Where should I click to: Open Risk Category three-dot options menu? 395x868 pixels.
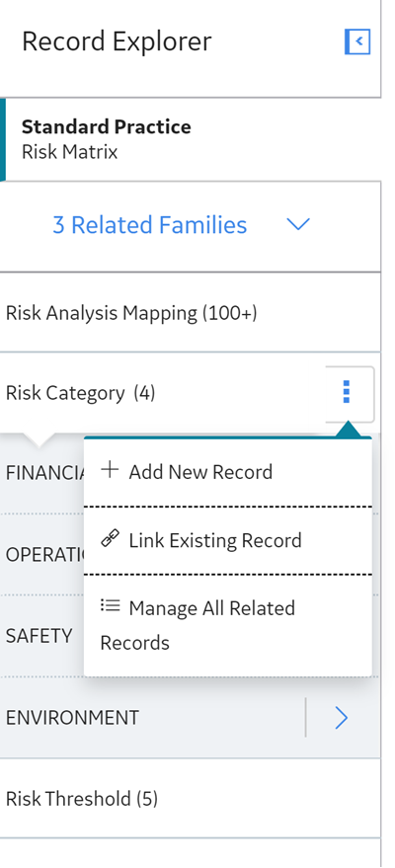(347, 392)
